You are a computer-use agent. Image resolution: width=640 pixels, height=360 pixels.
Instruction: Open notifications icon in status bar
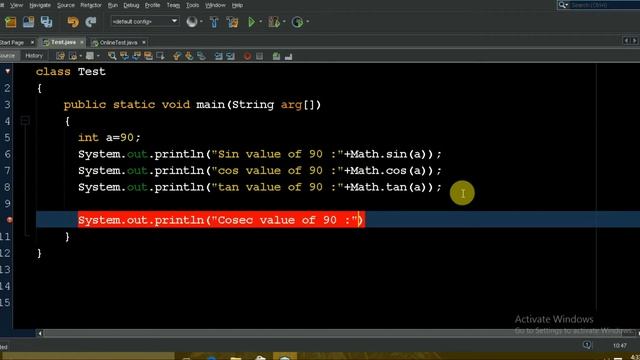point(587,345)
